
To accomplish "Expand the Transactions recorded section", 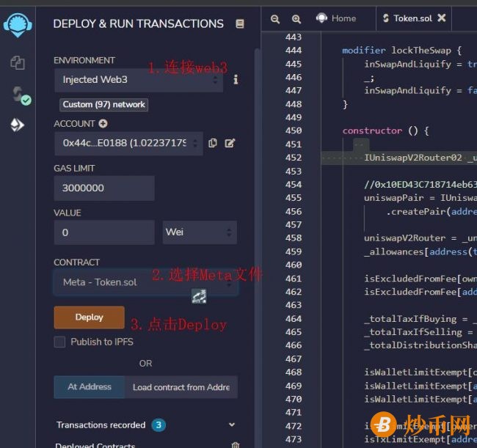I will pos(232,425).
